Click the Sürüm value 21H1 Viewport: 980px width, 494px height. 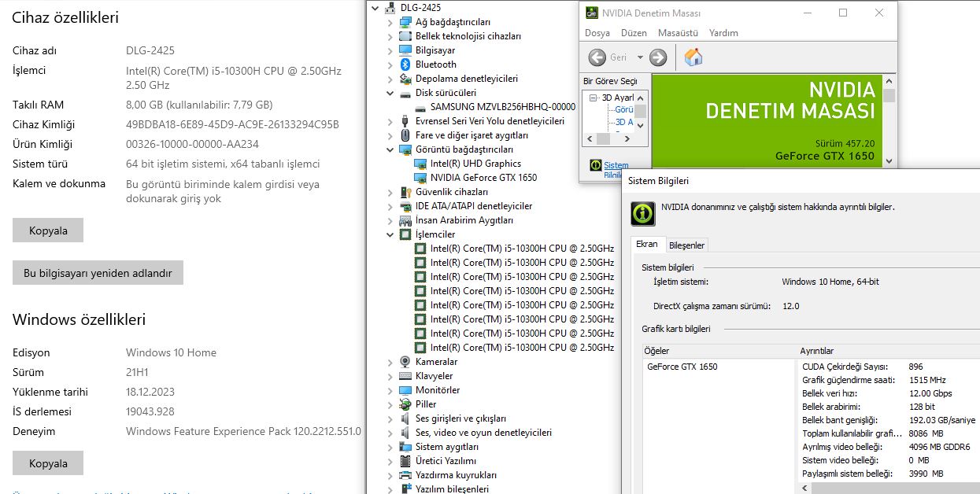click(x=137, y=372)
